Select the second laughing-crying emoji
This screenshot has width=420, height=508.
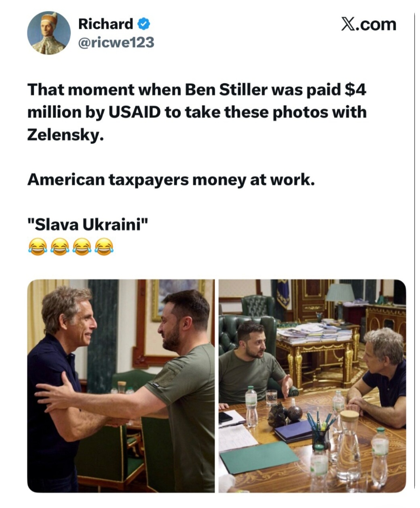click(x=59, y=246)
